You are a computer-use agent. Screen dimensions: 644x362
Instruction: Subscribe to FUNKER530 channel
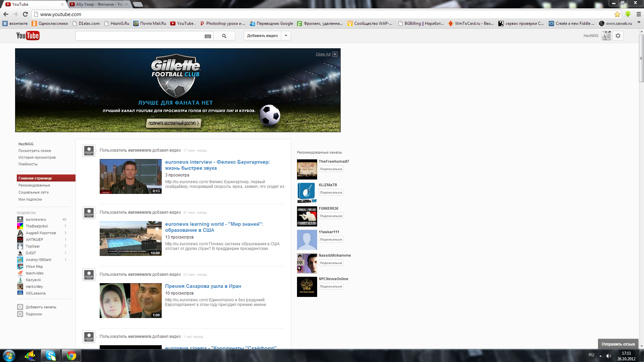click(x=331, y=216)
